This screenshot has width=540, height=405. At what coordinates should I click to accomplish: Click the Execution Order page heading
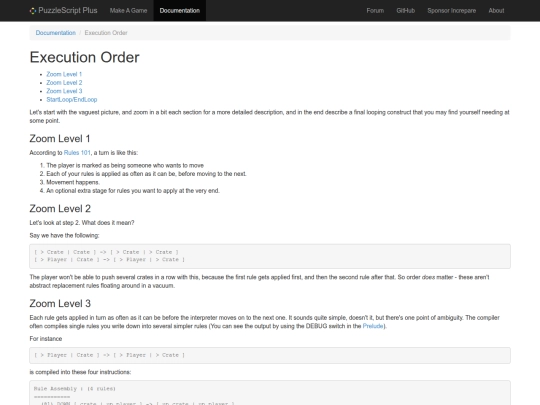click(85, 57)
